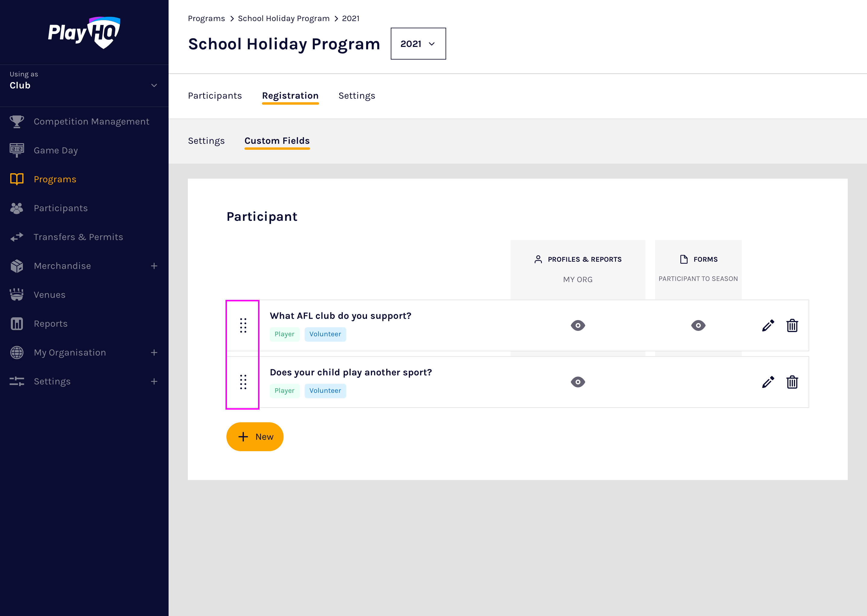Toggle My Org visibility for AFL question
Screen dimensions: 867x616
point(577,325)
